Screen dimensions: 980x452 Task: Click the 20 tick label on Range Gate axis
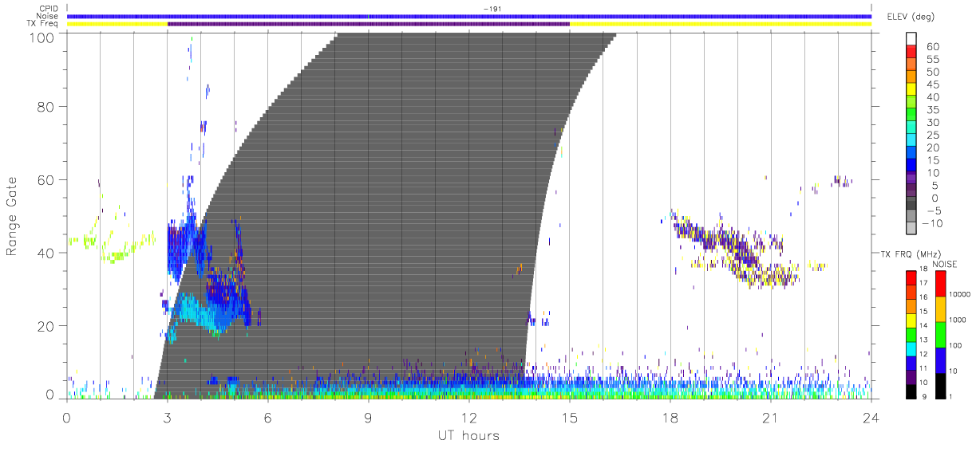click(46, 326)
